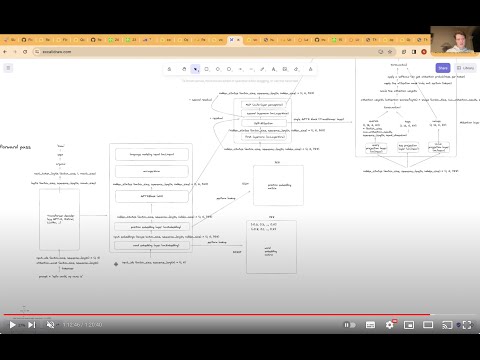Viewport: 480px width, 360px height.
Task: Activate the Text tool
Action: (274, 69)
